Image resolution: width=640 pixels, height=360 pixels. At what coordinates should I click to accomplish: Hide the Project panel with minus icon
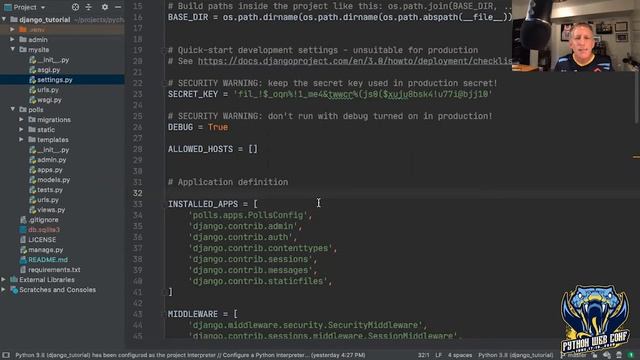118,7
